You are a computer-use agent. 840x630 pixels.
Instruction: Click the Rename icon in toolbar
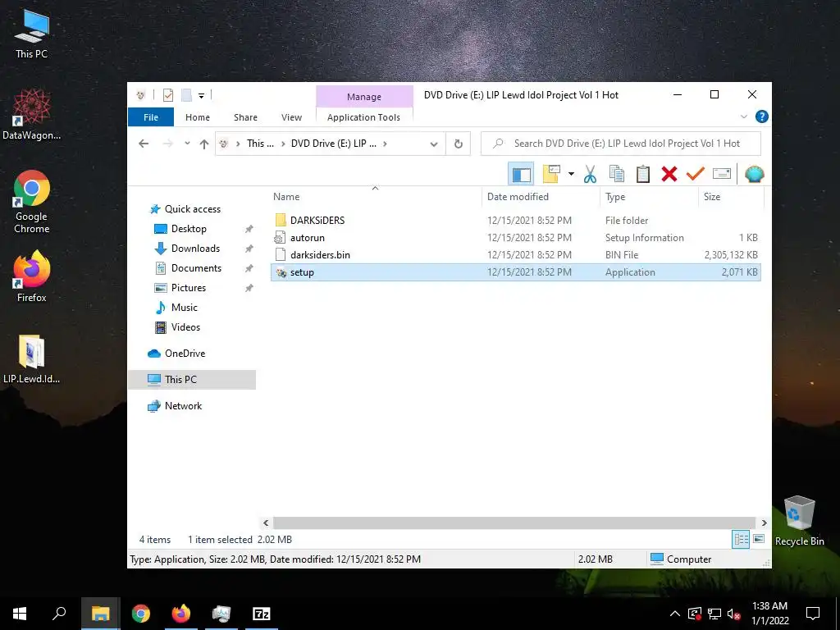tap(722, 174)
